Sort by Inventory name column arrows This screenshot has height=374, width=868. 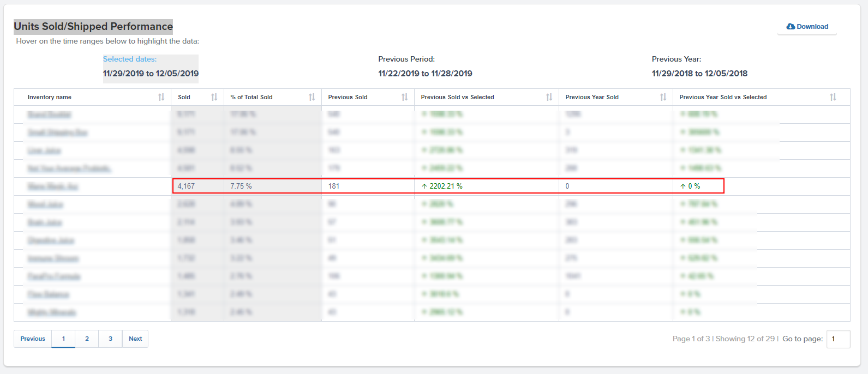(161, 97)
